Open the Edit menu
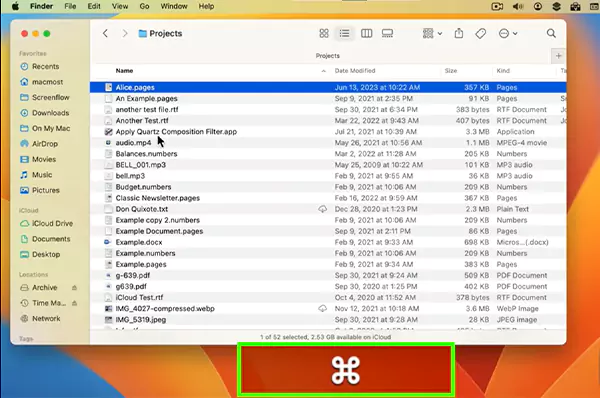Viewport: 600px width, 398px height. coord(94,7)
